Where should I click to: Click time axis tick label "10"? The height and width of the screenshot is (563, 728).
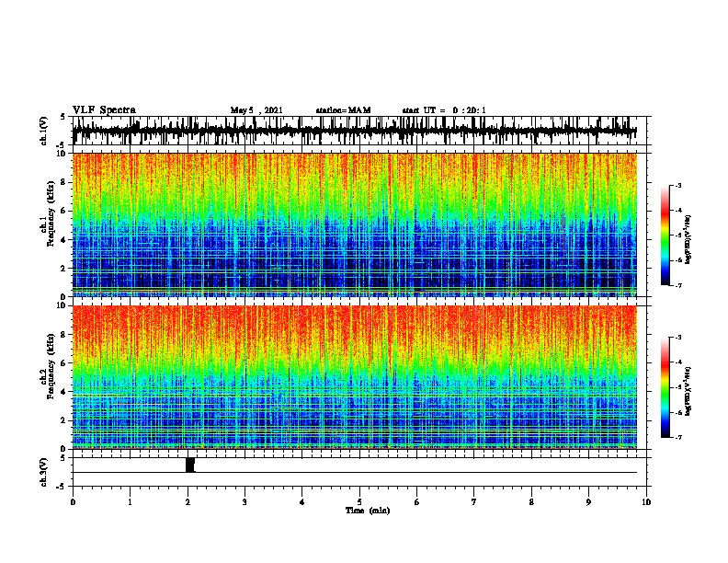click(646, 502)
